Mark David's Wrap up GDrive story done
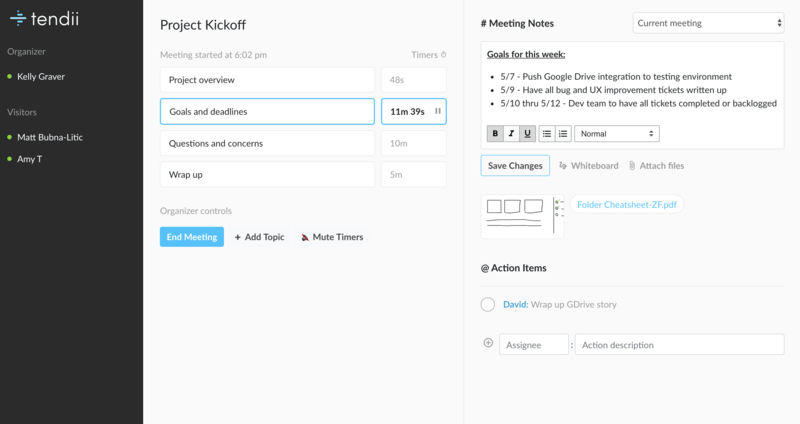 coord(488,305)
